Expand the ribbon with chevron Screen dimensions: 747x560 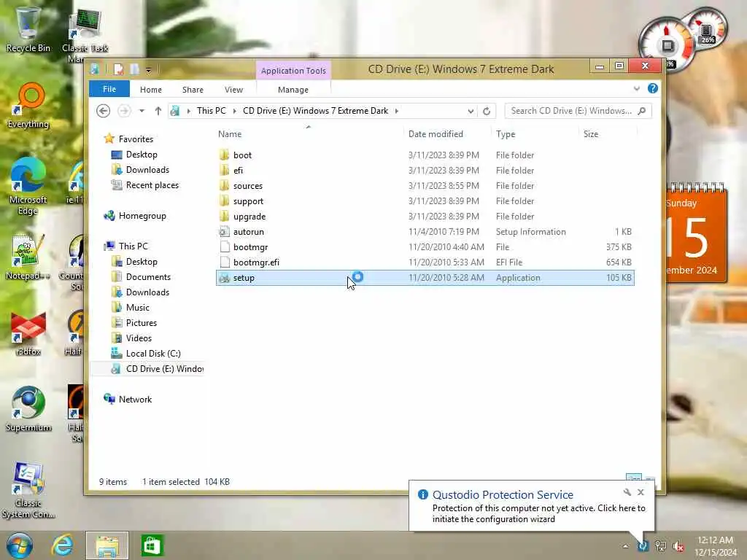pyautogui.click(x=637, y=88)
